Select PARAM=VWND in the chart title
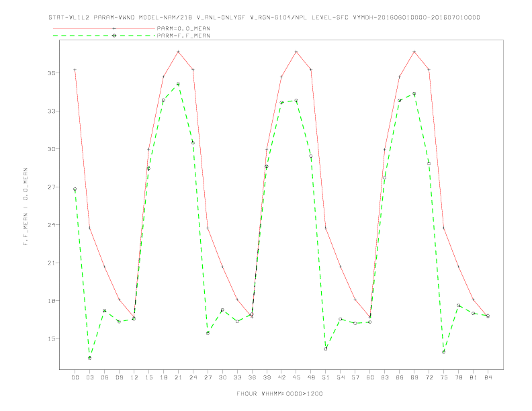This screenshot has width=532, height=411. (114, 17)
